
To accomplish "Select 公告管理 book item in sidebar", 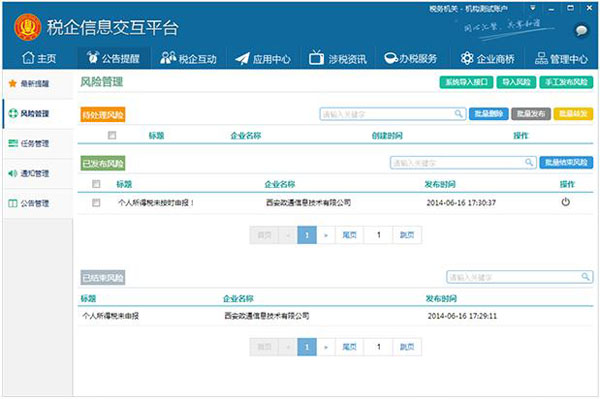I will click(37, 203).
